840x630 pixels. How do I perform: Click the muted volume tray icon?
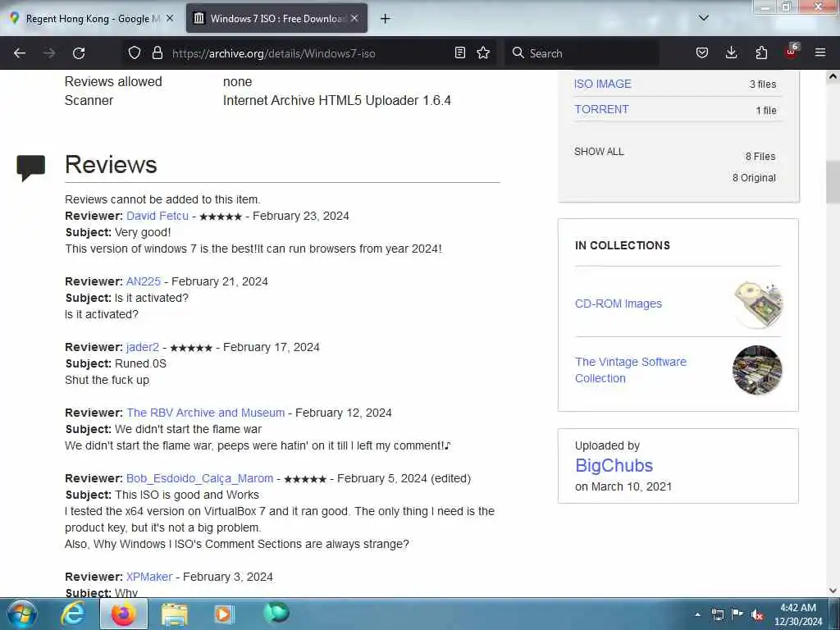[757, 614]
